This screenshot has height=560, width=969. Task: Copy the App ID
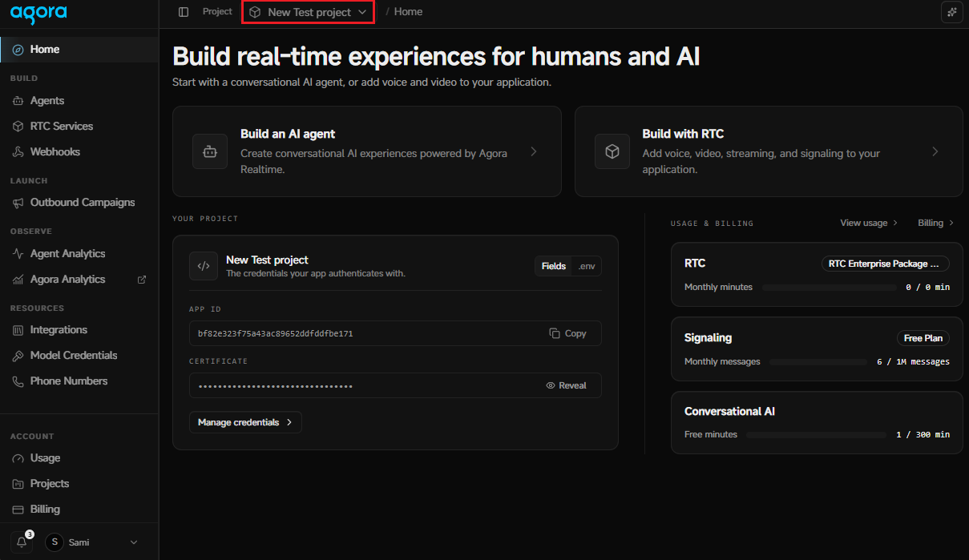[568, 333]
